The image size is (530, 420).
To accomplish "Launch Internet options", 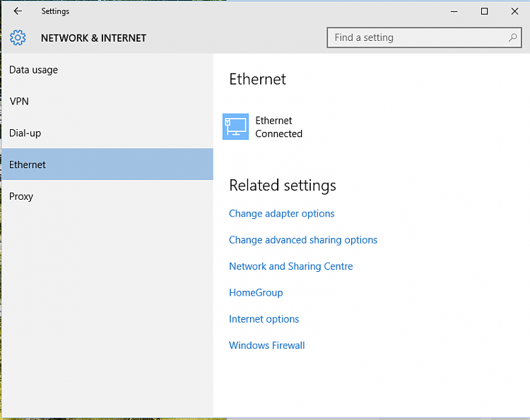I will pos(264,319).
